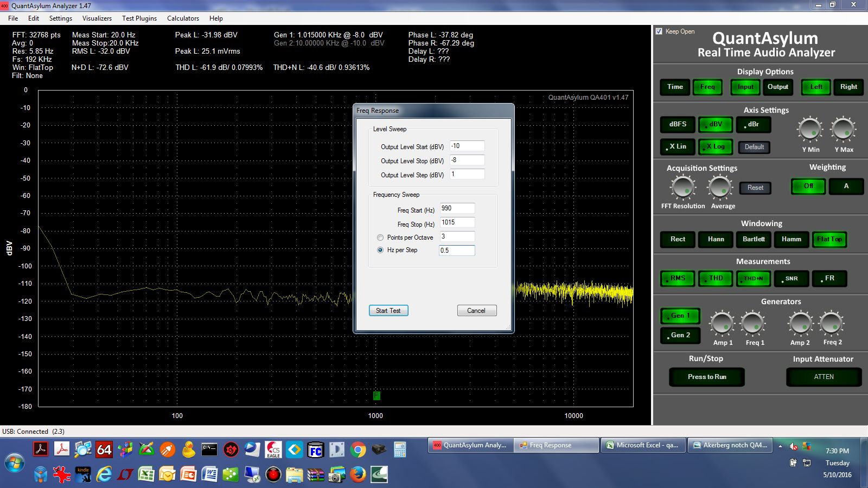Open WinRAR from the taskbar
868x488 pixels.
[x=315, y=475]
